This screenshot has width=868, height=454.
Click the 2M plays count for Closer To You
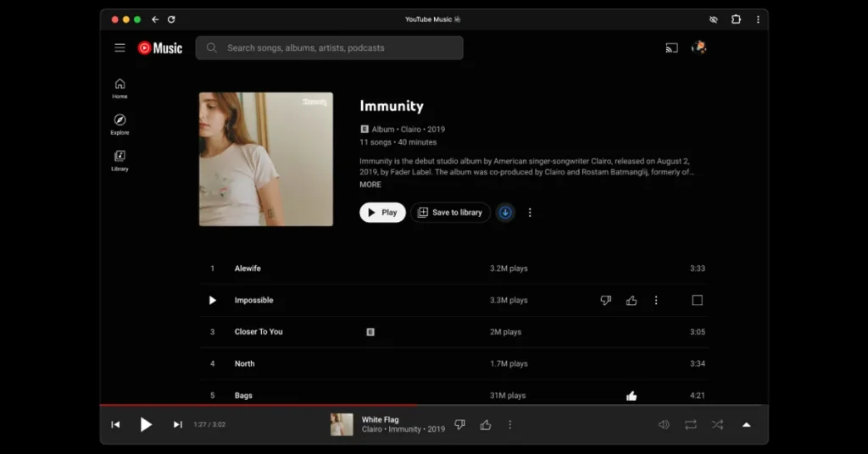pyautogui.click(x=505, y=332)
